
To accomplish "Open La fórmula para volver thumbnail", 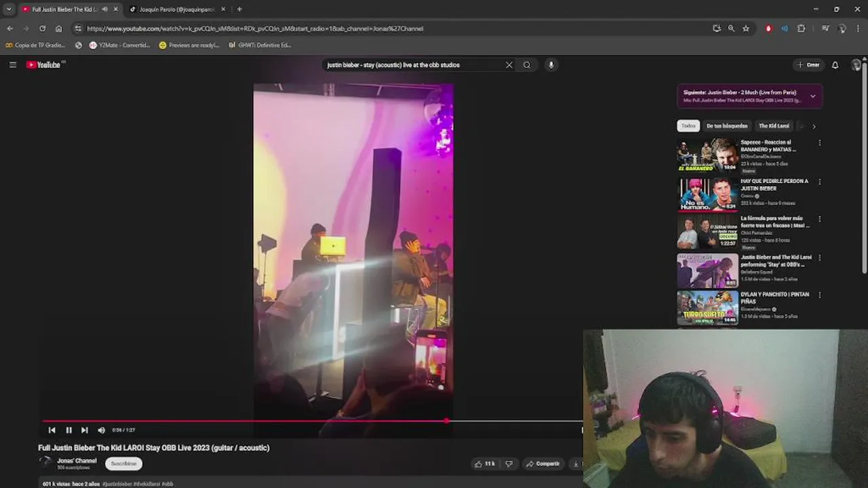I will pos(707,232).
